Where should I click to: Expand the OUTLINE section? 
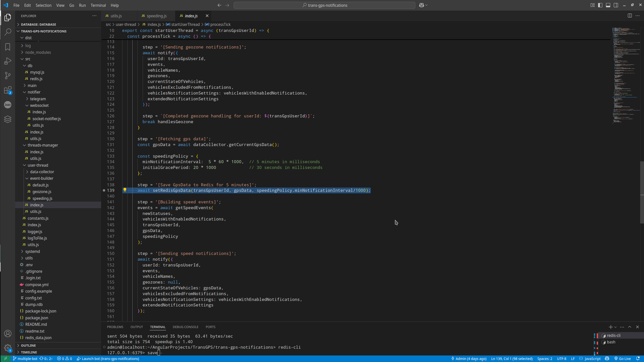click(28, 345)
